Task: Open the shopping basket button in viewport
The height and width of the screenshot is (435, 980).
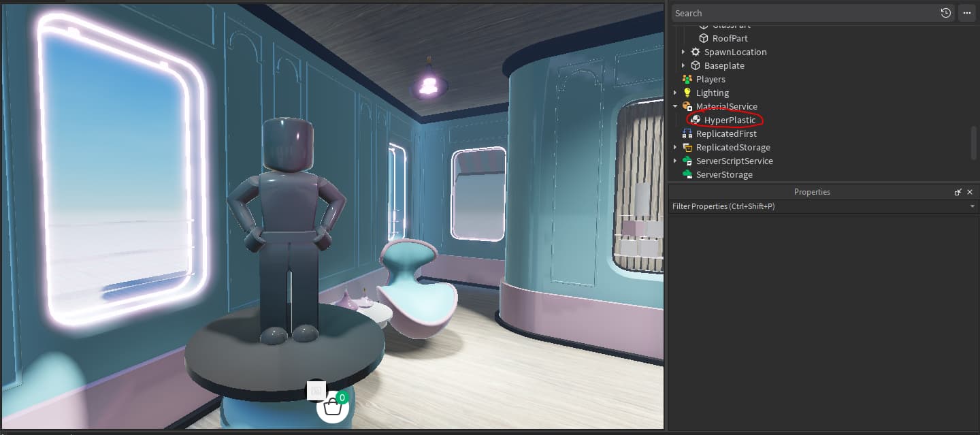Action: pyautogui.click(x=333, y=407)
